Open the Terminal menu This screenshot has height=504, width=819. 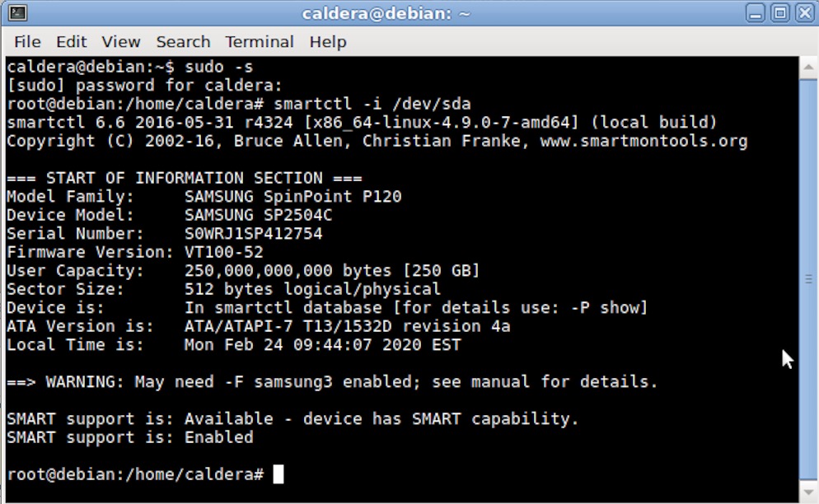(x=260, y=42)
